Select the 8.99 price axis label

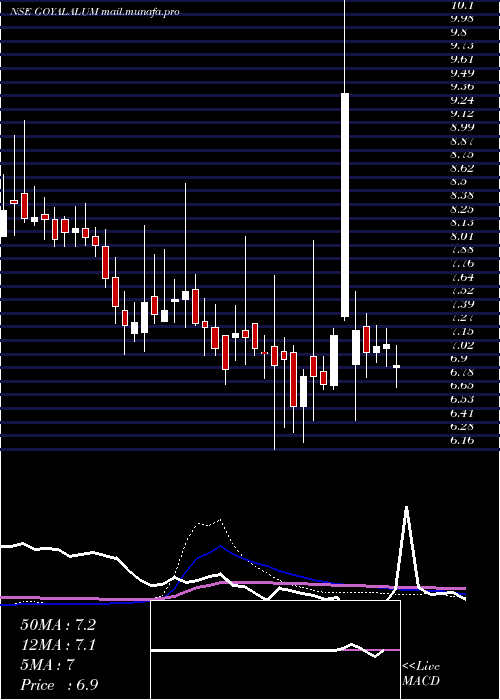coord(462,128)
